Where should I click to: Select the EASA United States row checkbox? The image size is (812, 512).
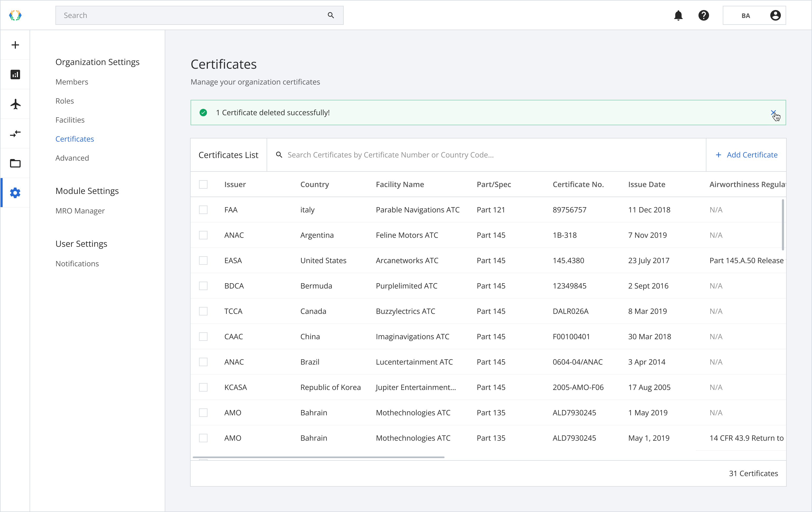[203, 260]
